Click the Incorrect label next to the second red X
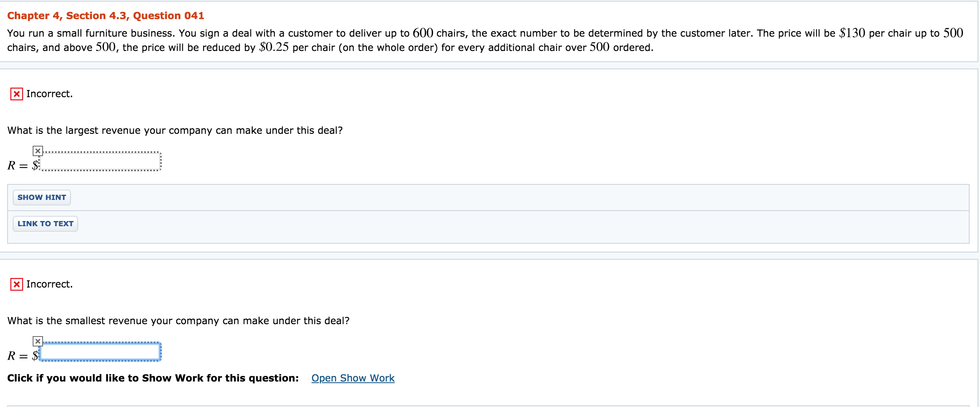The image size is (980, 407). (x=49, y=285)
